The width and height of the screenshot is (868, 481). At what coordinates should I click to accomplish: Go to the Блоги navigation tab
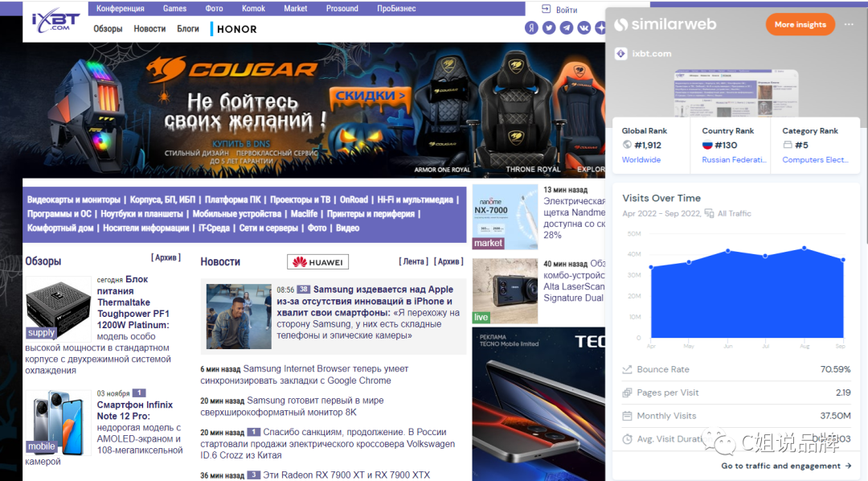(x=187, y=29)
